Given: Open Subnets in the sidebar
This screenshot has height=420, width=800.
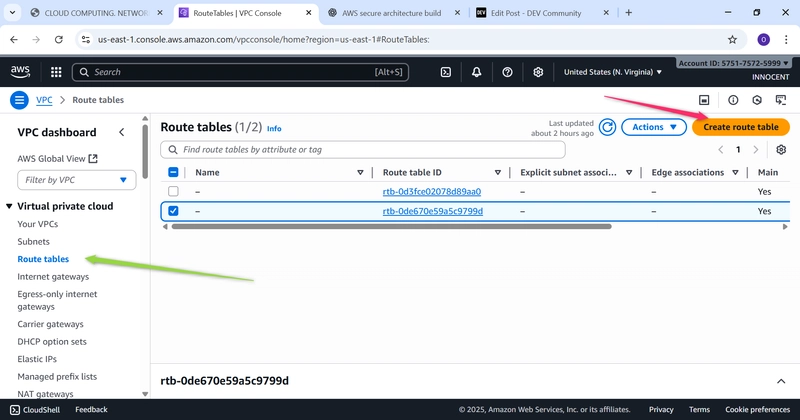Looking at the screenshot, I should pos(34,241).
